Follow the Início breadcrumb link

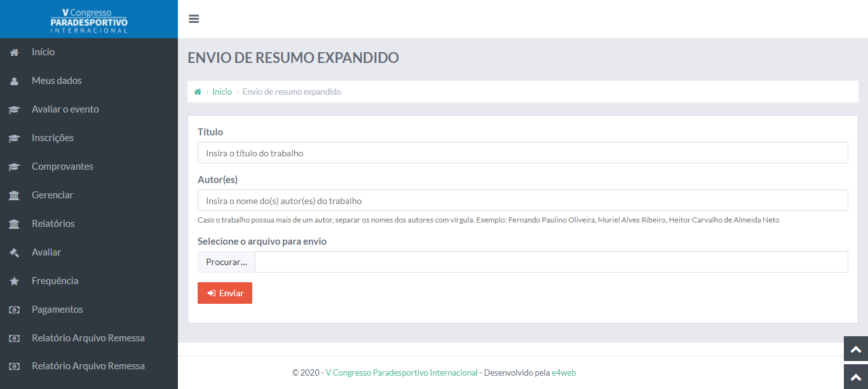[x=222, y=92]
